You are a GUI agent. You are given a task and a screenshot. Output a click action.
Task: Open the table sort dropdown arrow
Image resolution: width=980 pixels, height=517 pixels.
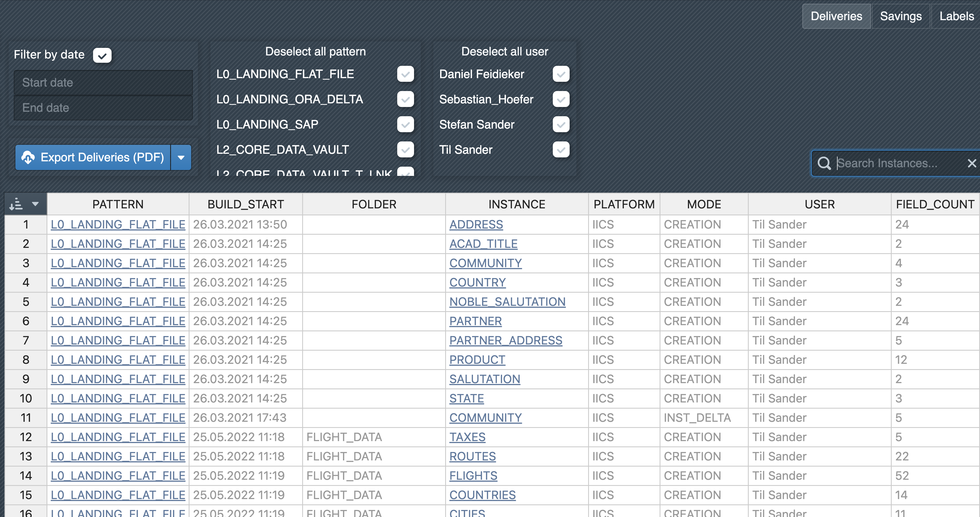point(35,204)
